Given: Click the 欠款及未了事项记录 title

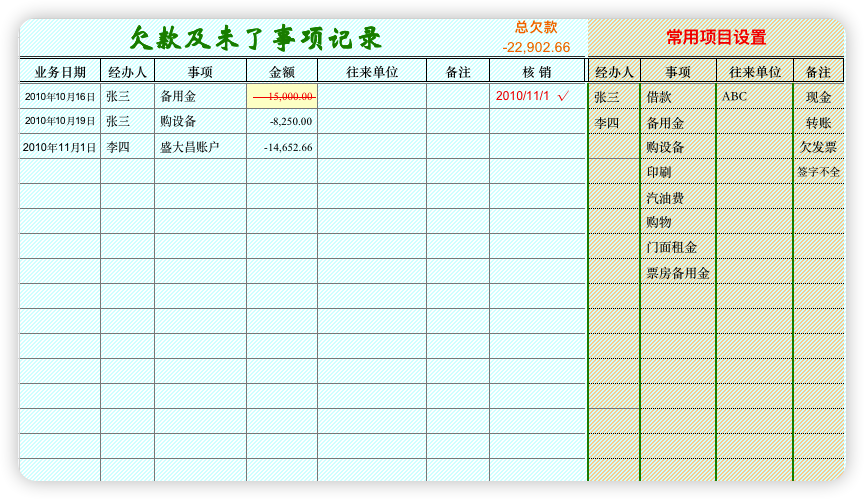Looking at the screenshot, I should click(256, 39).
